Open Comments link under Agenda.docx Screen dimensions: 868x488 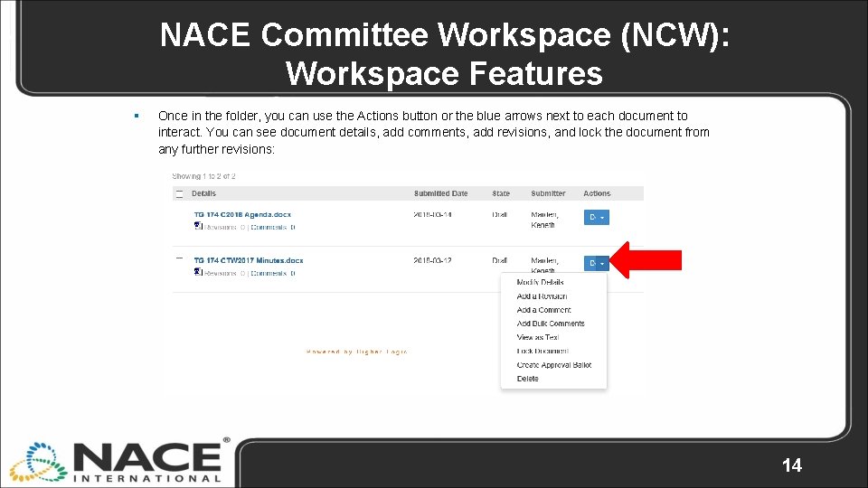coord(273,228)
